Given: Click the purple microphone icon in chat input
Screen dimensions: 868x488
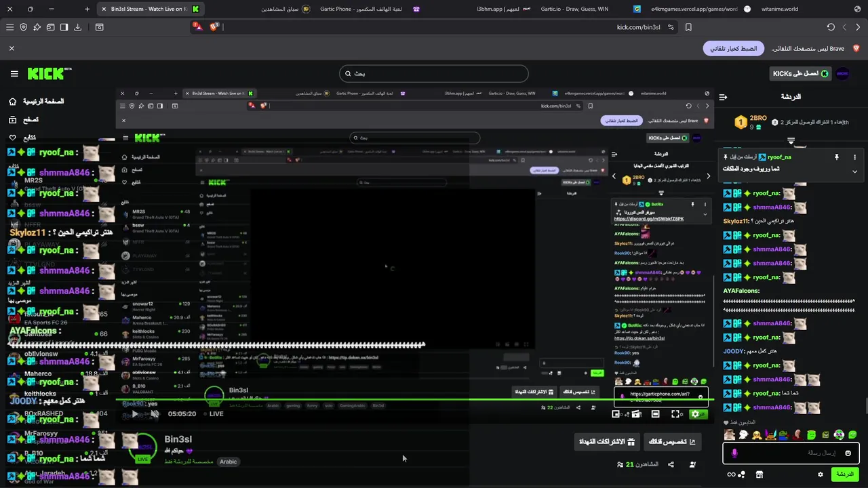Looking at the screenshot, I should pyautogui.click(x=734, y=453).
